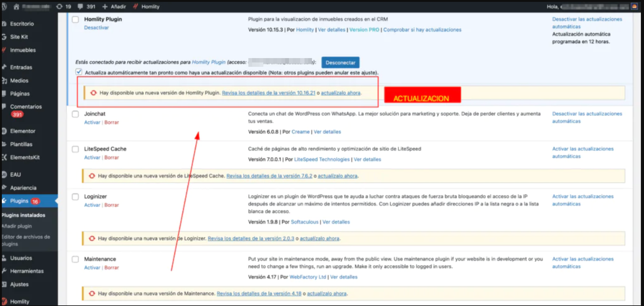The image size is (644, 306).
Task: Open Añadir plugin submenu entry
Action: click(x=17, y=226)
